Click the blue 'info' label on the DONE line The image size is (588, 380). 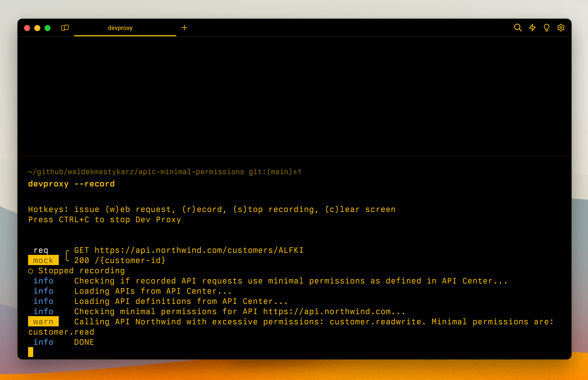(x=43, y=342)
